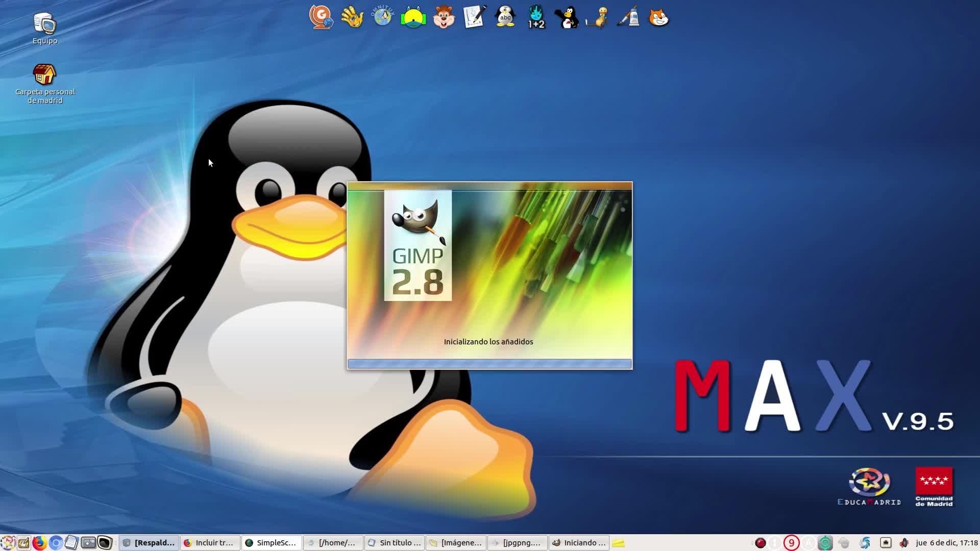The height and width of the screenshot is (551, 980).
Task: Launch the yellow-green round creature app
Action: tap(413, 17)
